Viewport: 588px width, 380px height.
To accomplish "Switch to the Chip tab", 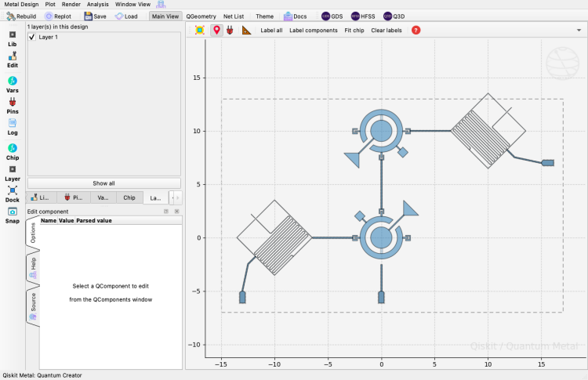I will pyautogui.click(x=129, y=197).
